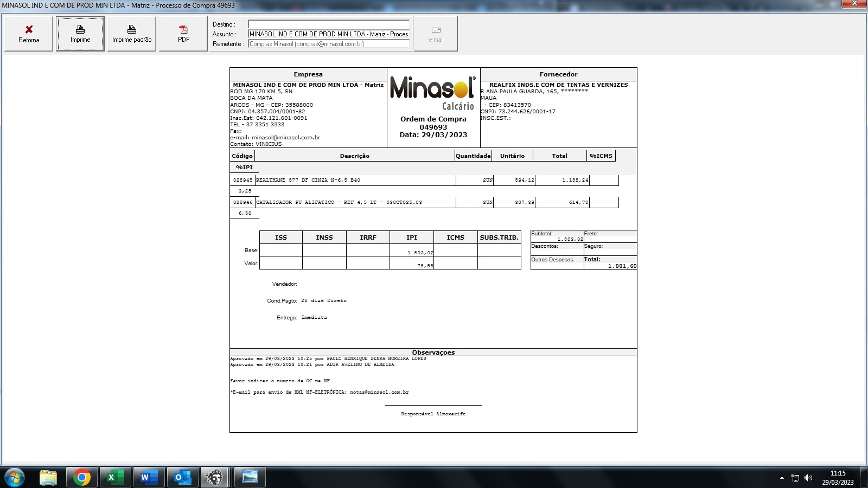This screenshot has width=868, height=488.
Task: Click the Retorna button with red X
Action: [29, 34]
